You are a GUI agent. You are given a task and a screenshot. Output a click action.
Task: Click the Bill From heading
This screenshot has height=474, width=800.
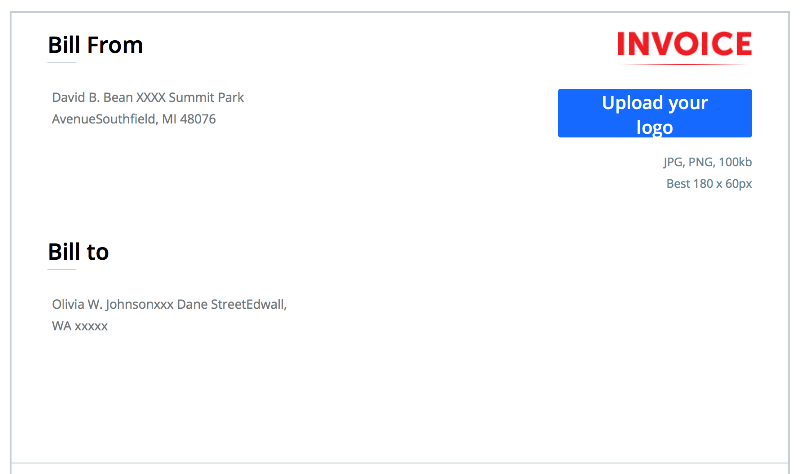pyautogui.click(x=95, y=45)
